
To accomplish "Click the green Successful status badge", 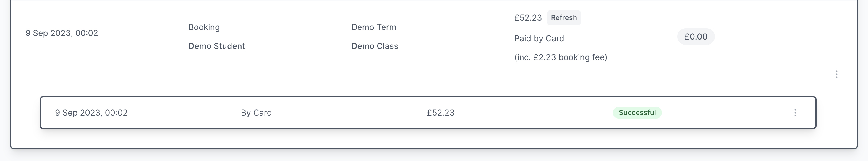I will click(637, 113).
